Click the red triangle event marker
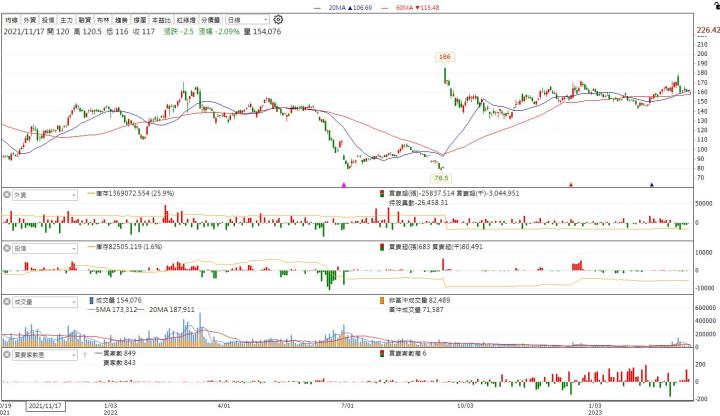 click(x=570, y=184)
